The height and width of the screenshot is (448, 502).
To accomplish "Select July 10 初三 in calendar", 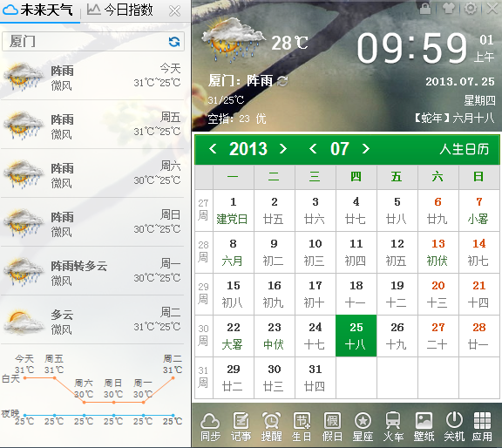I will [315, 253].
